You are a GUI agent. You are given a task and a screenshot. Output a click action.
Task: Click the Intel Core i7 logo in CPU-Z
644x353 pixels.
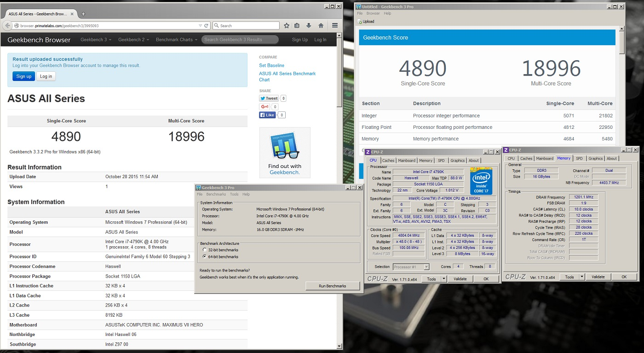481,181
